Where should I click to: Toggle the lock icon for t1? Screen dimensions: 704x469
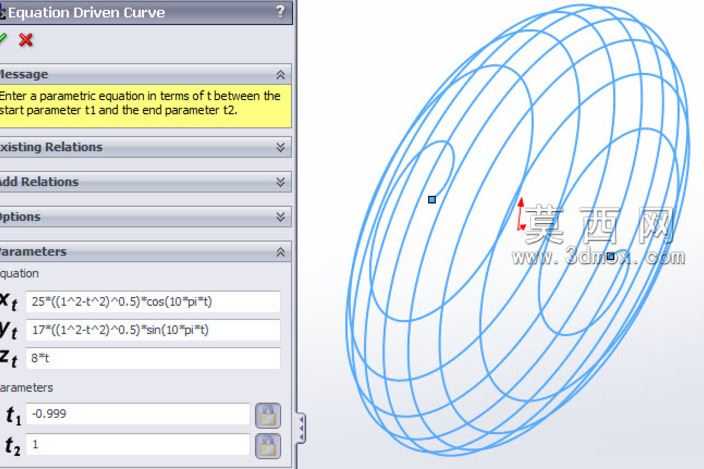268,415
